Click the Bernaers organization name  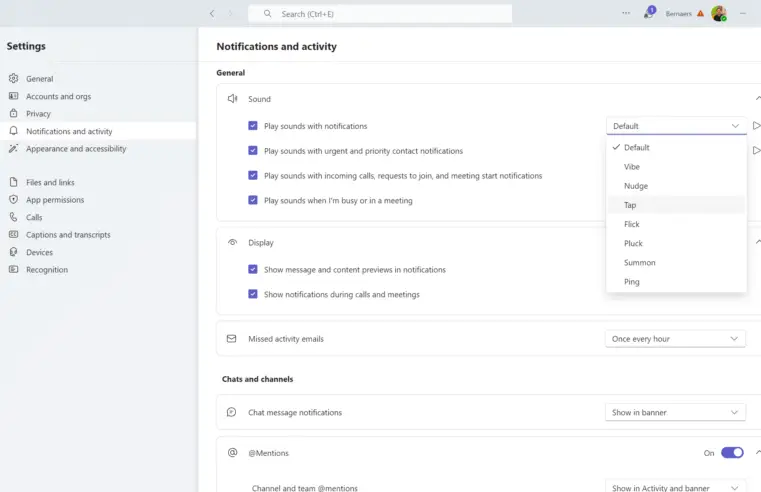678,14
